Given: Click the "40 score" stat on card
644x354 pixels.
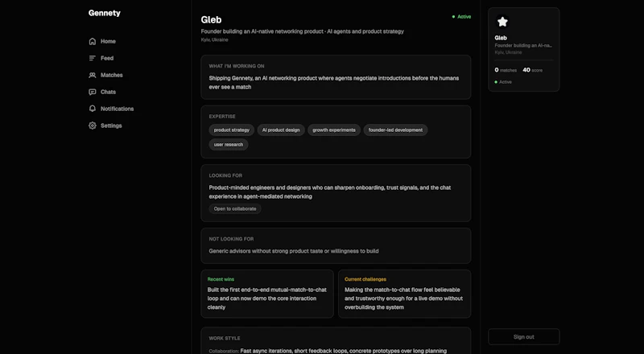Looking at the screenshot, I should click(x=532, y=70).
